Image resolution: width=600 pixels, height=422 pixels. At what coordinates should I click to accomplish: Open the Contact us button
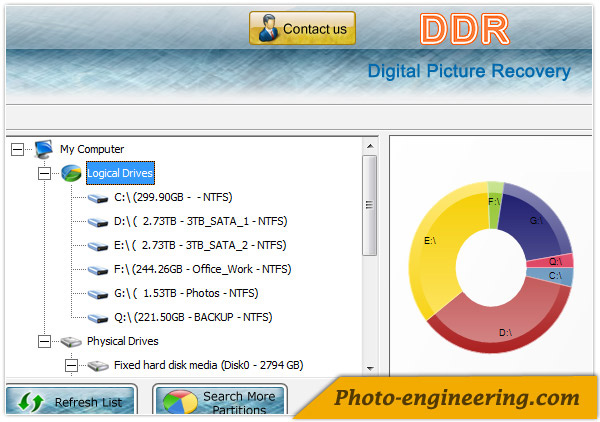coord(302,28)
